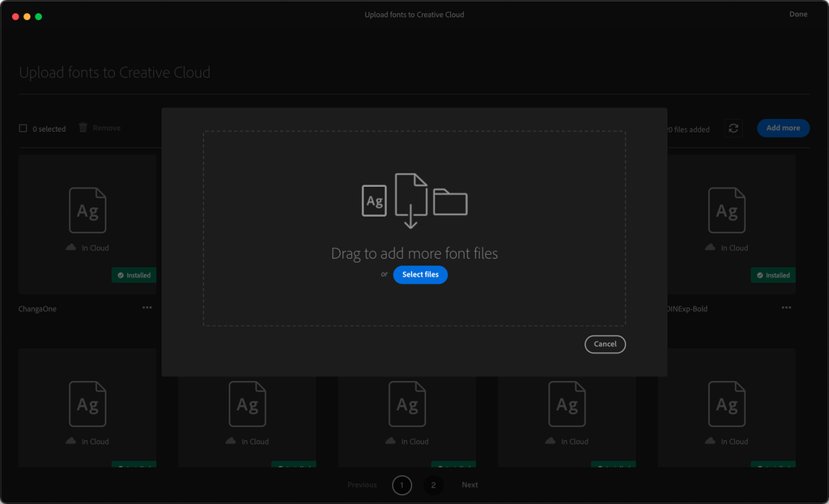Image resolution: width=829 pixels, height=504 pixels.
Task: Click Done in the title bar
Action: click(798, 14)
